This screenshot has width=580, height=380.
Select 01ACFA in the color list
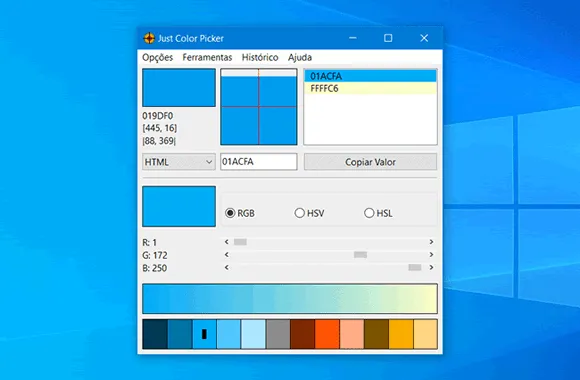(370, 76)
